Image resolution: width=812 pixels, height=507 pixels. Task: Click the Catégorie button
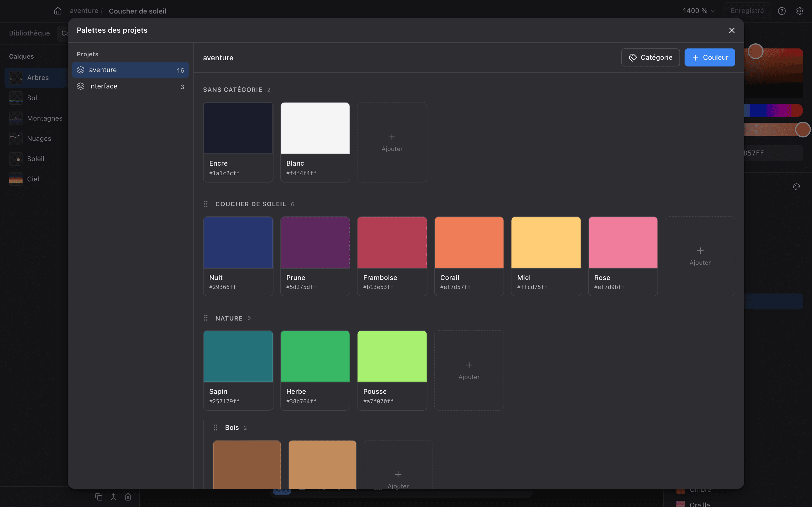click(x=650, y=57)
